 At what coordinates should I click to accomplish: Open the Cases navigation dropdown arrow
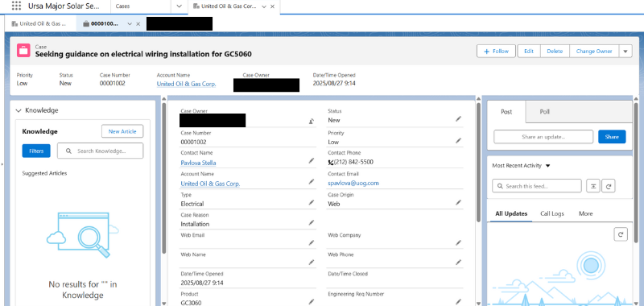(x=179, y=6)
